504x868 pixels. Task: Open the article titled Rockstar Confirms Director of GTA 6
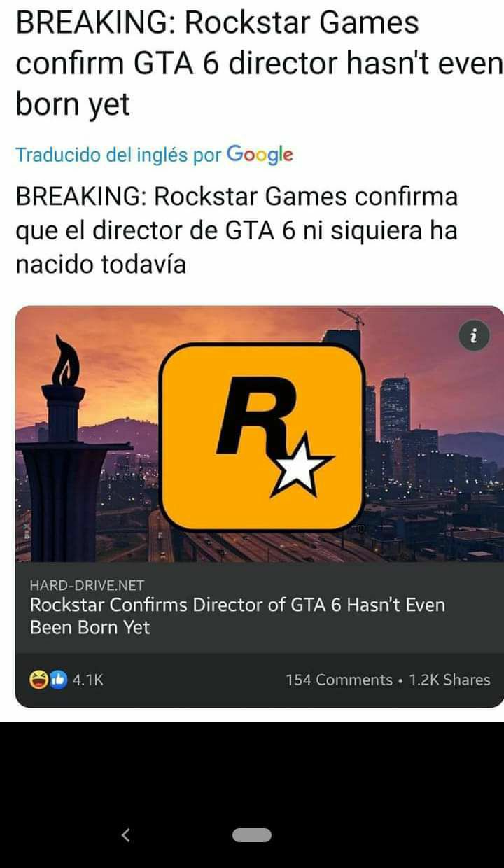[237, 616]
